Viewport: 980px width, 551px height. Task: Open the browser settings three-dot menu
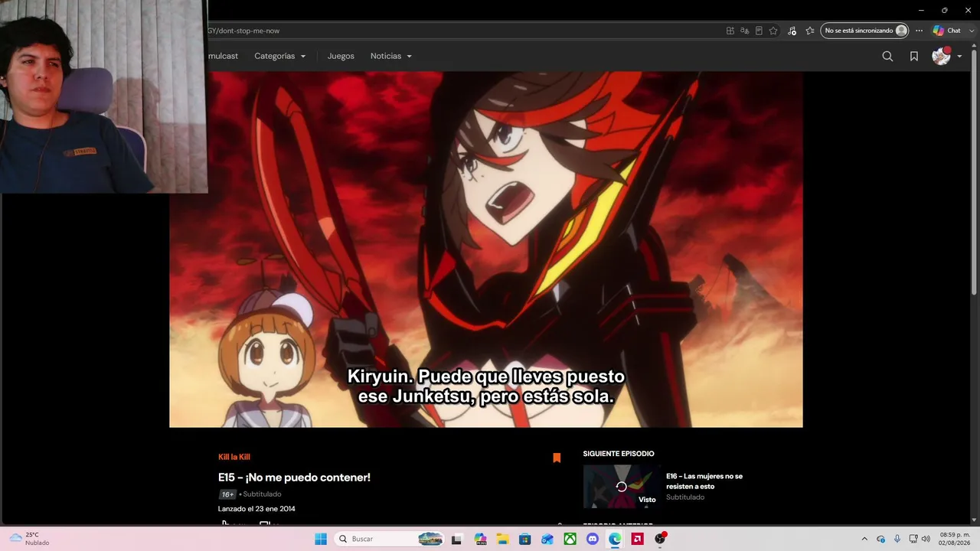(920, 31)
